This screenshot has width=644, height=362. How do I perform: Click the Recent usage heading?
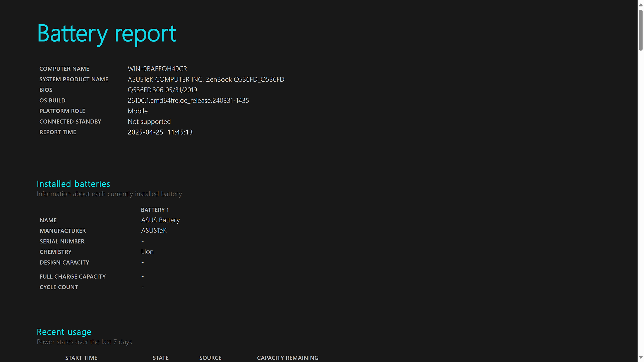64,332
